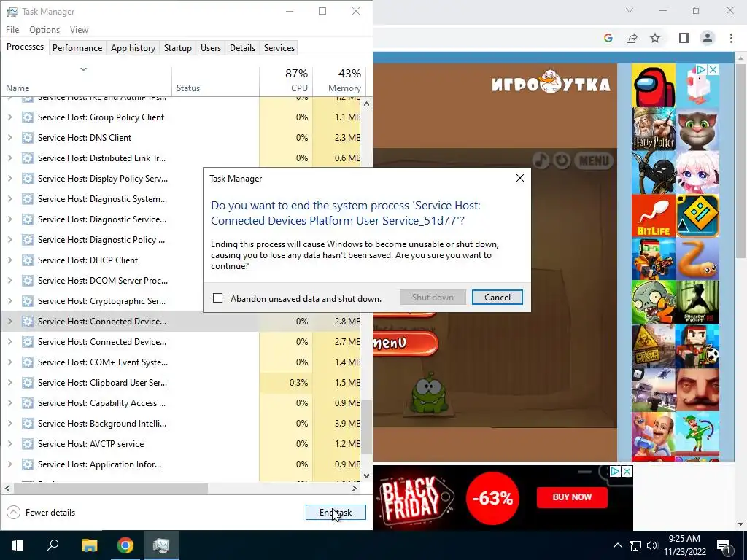The height and width of the screenshot is (560, 747).
Task: Click gear icon of Diagnostic Policy process
Action: (28, 240)
